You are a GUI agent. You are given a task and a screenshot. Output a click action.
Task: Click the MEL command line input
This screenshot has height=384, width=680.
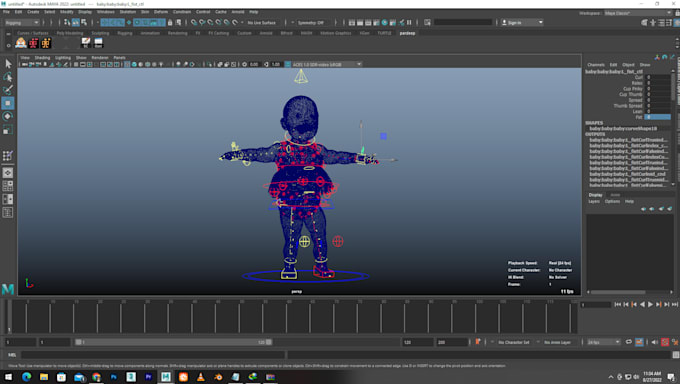(x=153, y=355)
